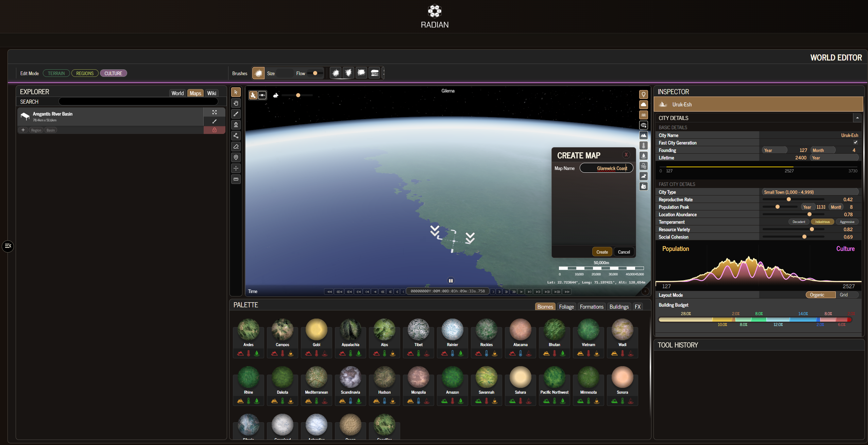
Task: Toggle the Fast City Generation checkbox
Action: (x=855, y=143)
